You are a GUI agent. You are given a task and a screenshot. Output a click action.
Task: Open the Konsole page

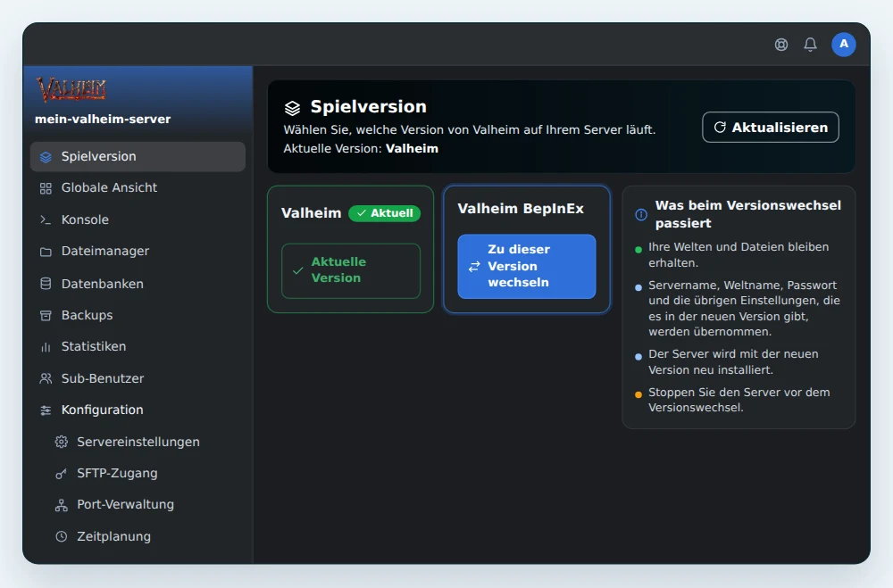138,219
